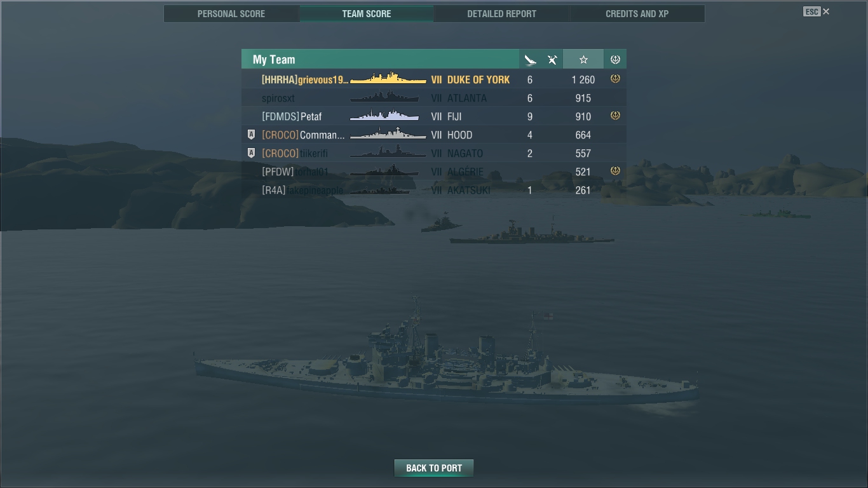Click Duke of York row achievement emblem

coord(615,79)
